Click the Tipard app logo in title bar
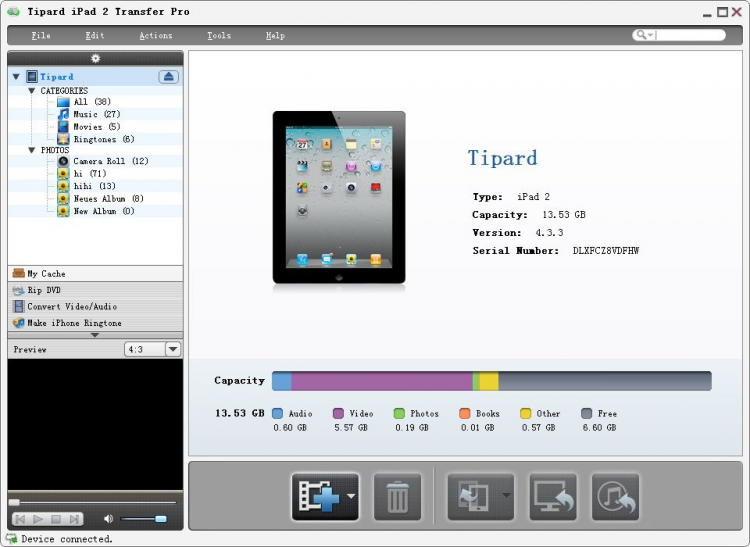 point(14,11)
